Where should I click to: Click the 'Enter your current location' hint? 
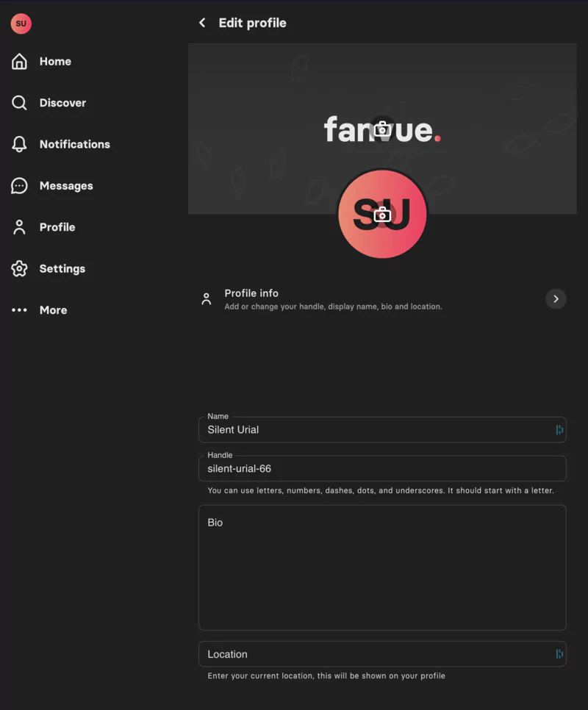point(326,675)
